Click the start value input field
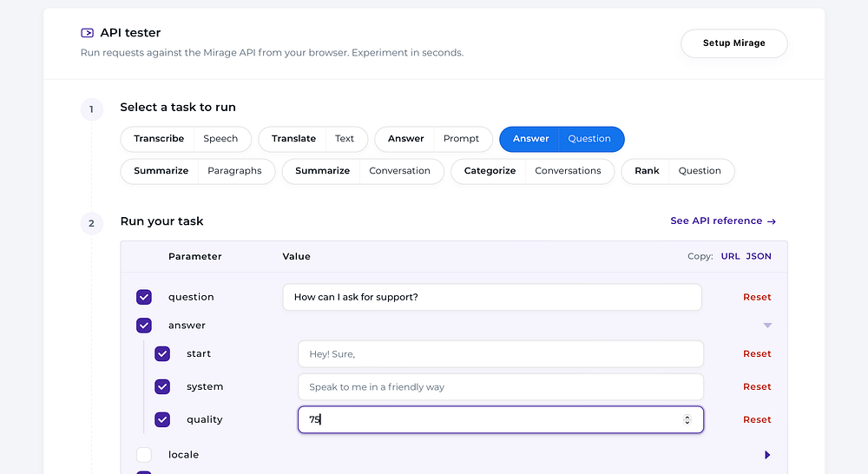The height and width of the screenshot is (474, 868). 501,354
